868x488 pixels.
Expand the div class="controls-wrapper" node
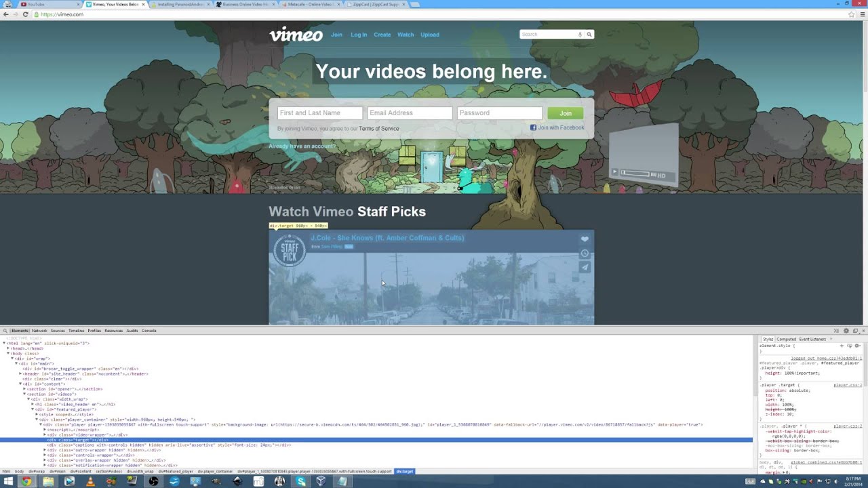coord(45,455)
